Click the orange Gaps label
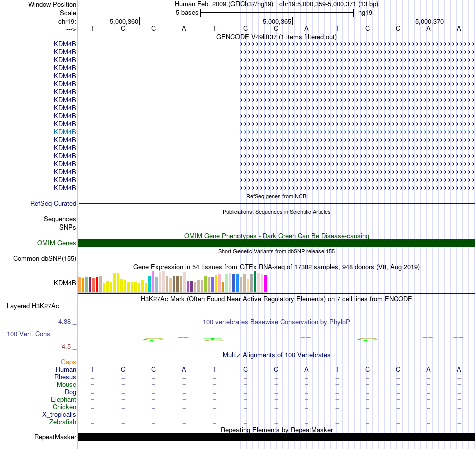 point(68,362)
